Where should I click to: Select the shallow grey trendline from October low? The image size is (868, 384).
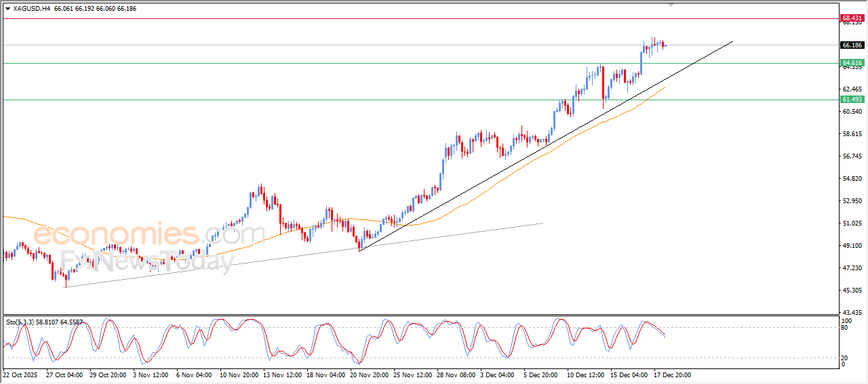[304, 255]
